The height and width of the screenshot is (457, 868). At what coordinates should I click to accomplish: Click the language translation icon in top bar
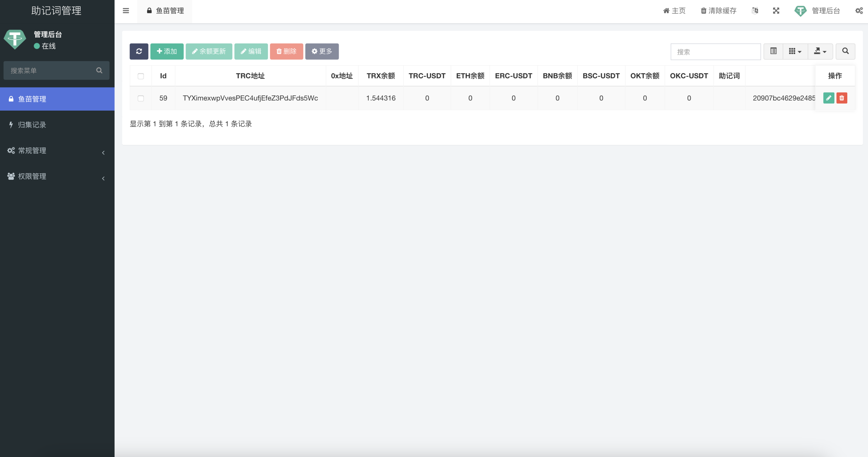pos(755,11)
